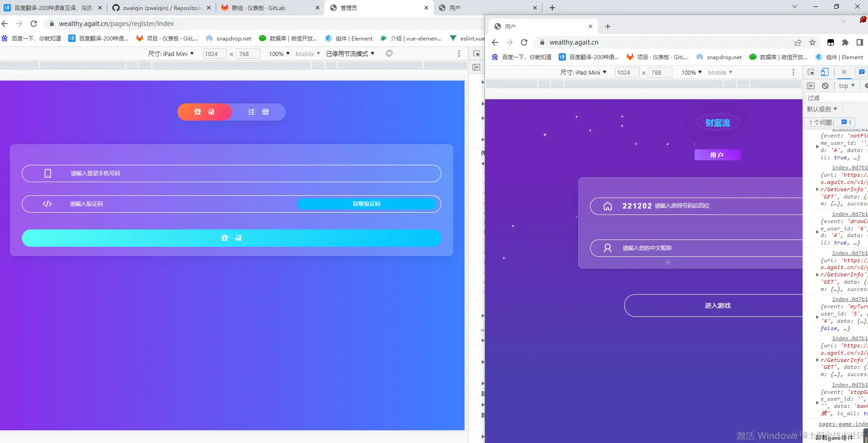The width and height of the screenshot is (868, 443).
Task: Open eslint.vue bookmark in back window
Action: pos(467,38)
